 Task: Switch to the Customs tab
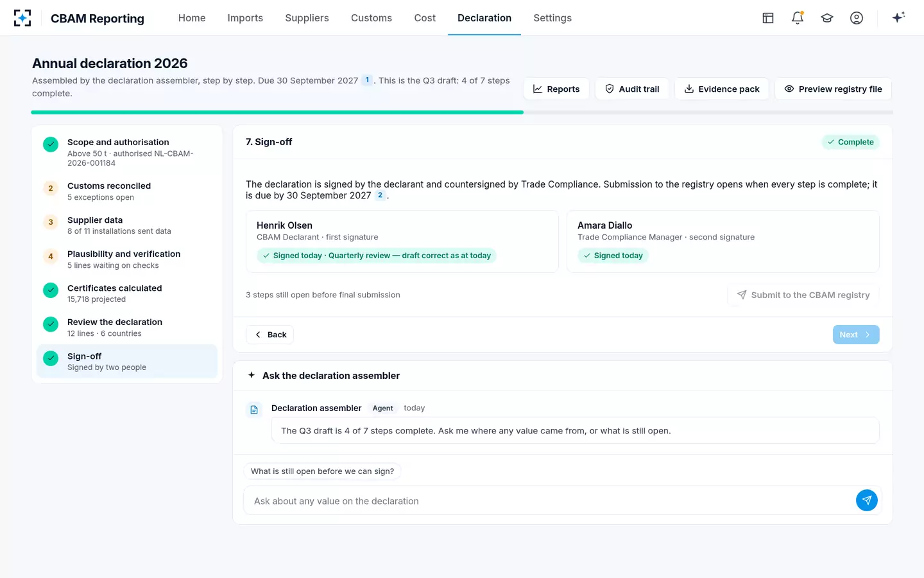[x=372, y=18]
